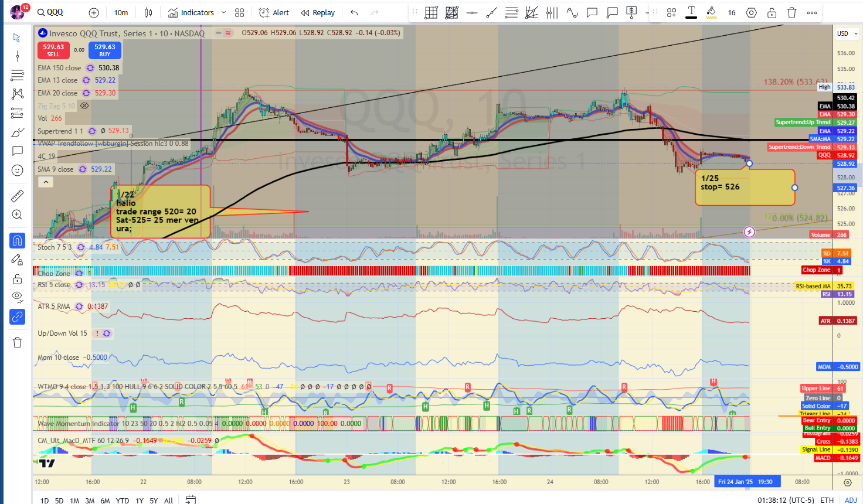
Task: Start bar Replay mode
Action: [x=318, y=12]
